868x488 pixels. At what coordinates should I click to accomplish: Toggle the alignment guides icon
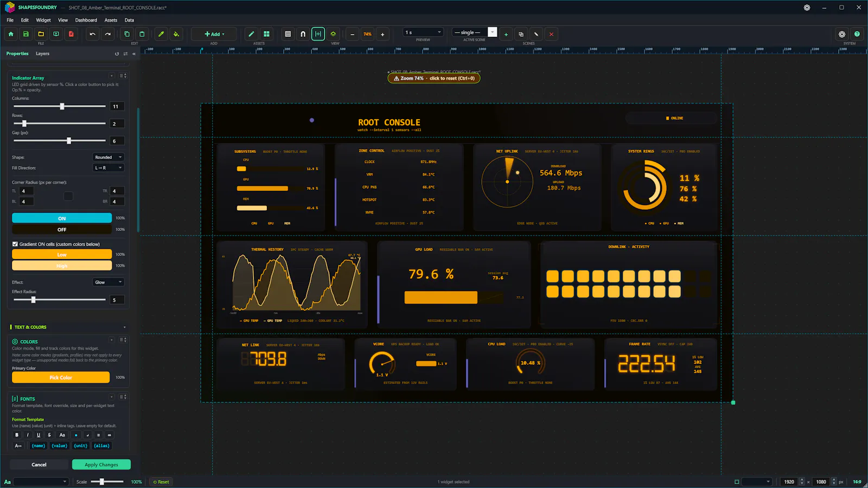point(318,34)
